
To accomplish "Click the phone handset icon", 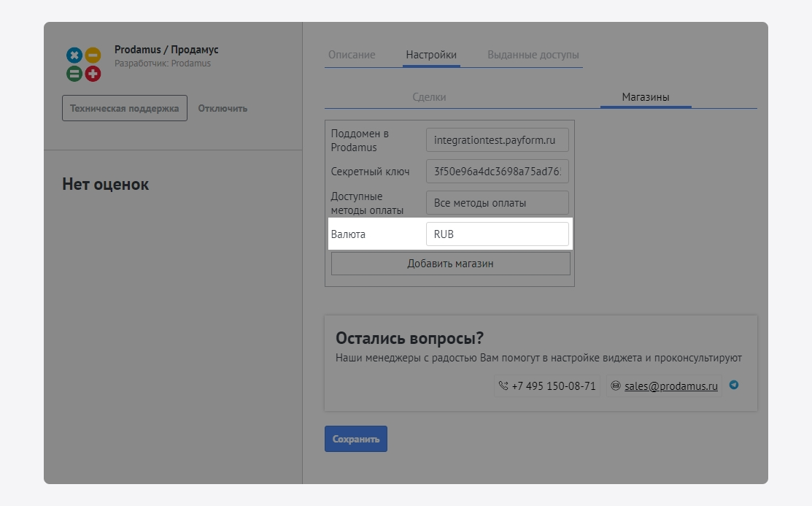I will point(503,386).
